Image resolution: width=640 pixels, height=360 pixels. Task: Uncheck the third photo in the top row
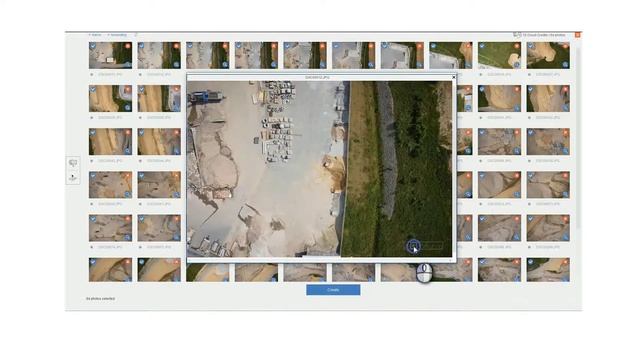(x=190, y=46)
